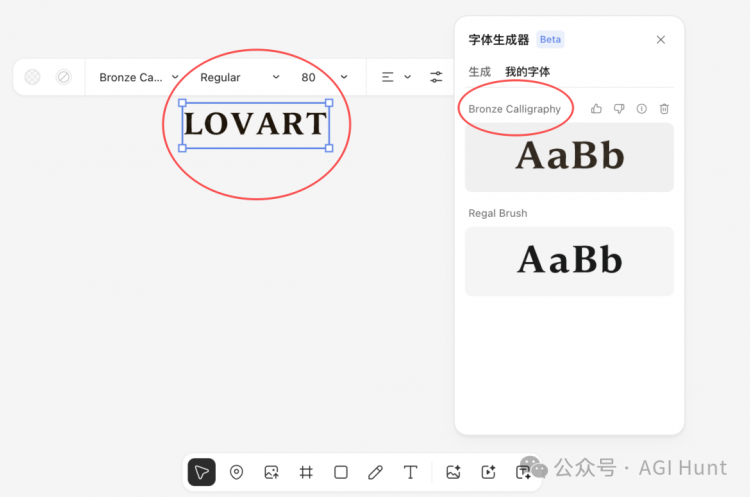Viewport: 750px width, 497px height.
Task: Click the 字体生成器 panel title
Action: tap(498, 40)
